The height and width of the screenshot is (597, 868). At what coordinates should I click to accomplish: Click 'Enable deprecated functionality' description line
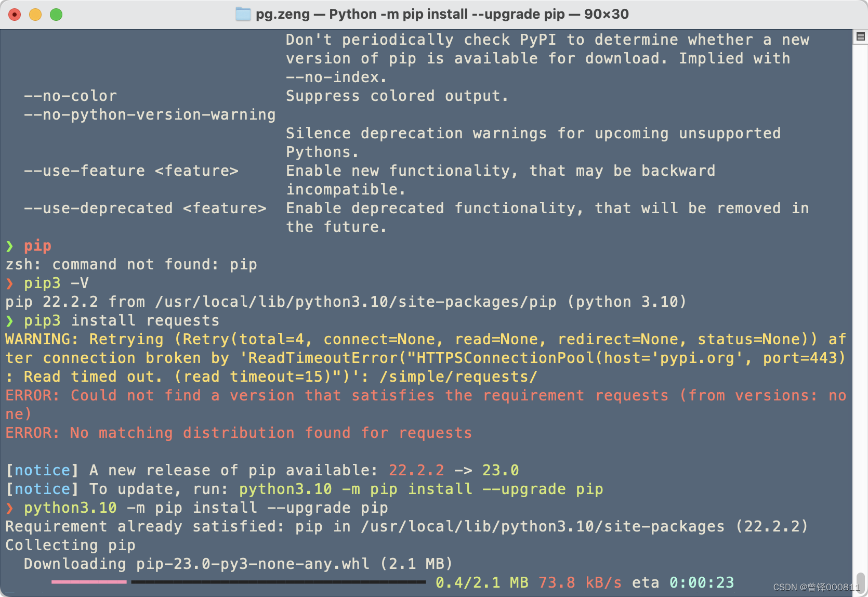coord(547,209)
